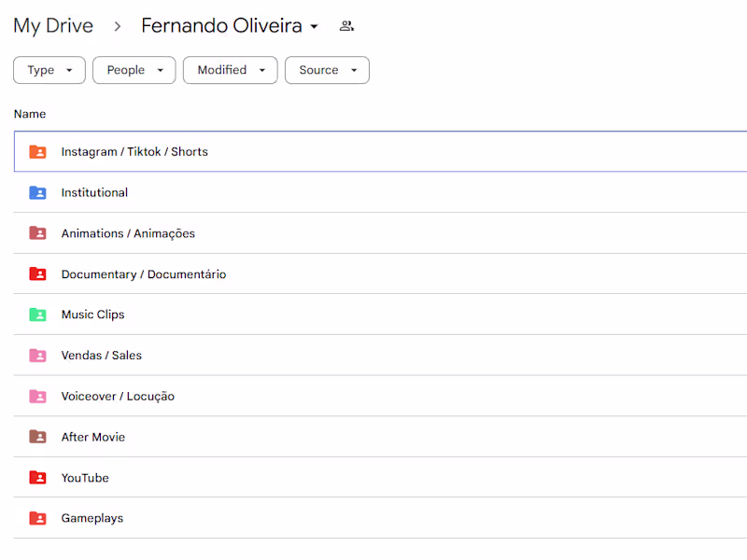This screenshot has height=560, width=747.
Task: Open the shared people icon beside folder title
Action: tap(346, 26)
